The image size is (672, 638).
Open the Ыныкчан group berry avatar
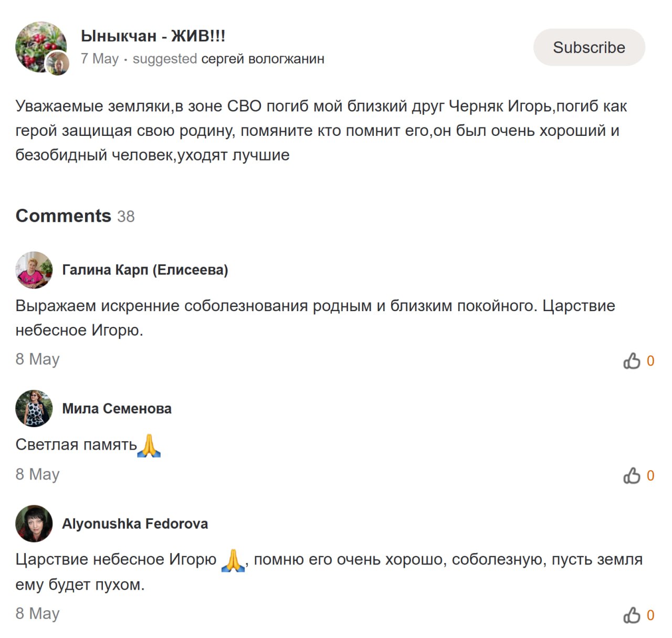[37, 44]
